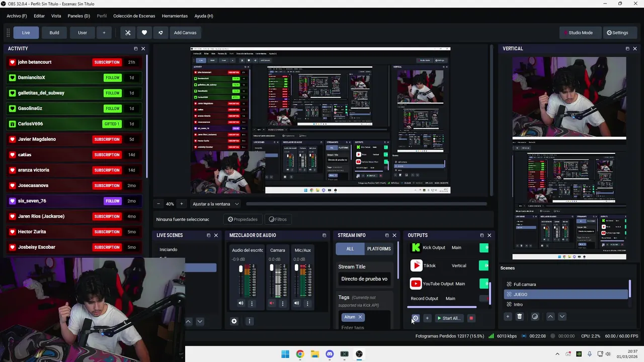This screenshot has height=362, width=644.
Task: Open Ajustar a la ventana dropdown
Action: tap(216, 204)
